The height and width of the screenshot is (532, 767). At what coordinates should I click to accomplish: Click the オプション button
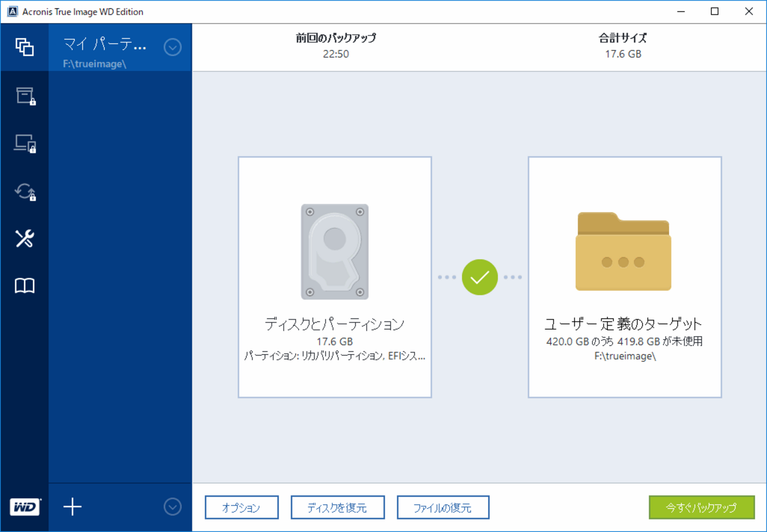click(x=242, y=507)
